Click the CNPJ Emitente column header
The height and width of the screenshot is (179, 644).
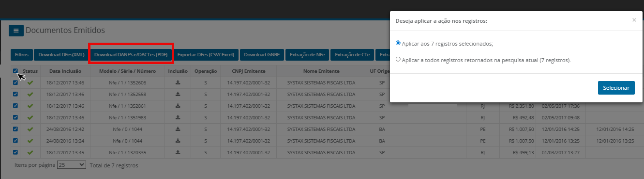[249, 71]
